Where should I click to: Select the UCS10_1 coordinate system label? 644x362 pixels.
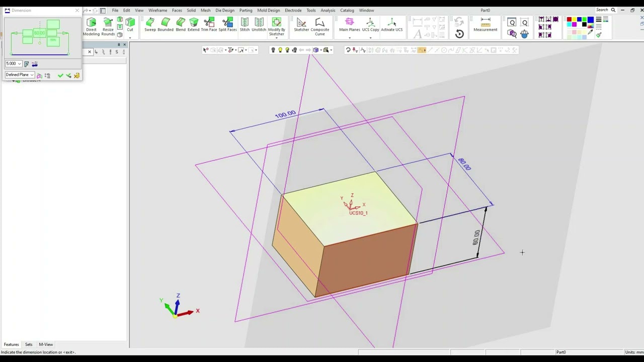358,213
